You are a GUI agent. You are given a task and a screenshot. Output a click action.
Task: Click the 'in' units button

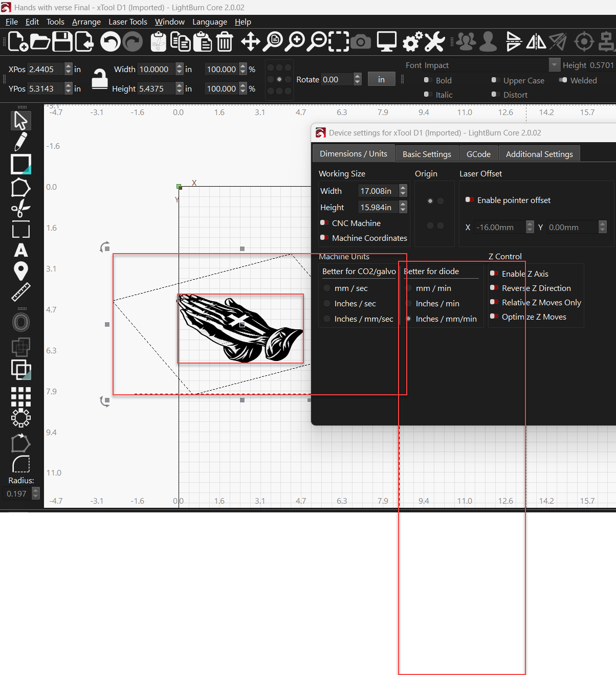click(x=381, y=79)
